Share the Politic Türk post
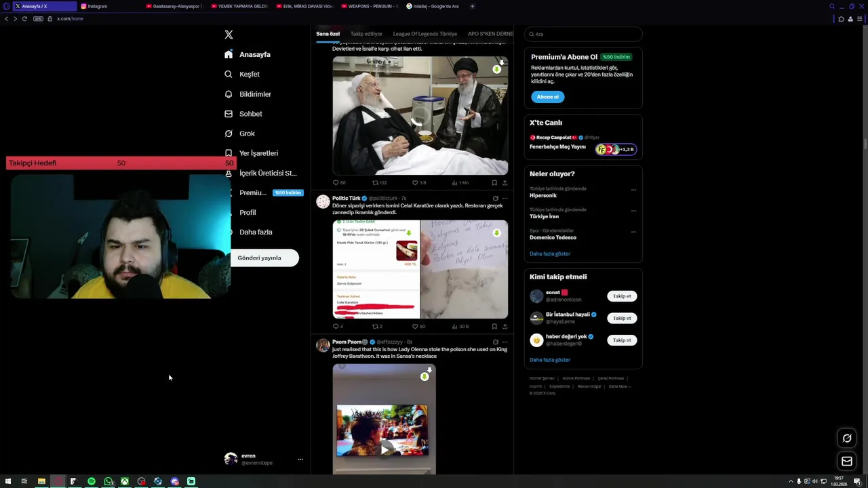The image size is (868, 488). (505, 326)
